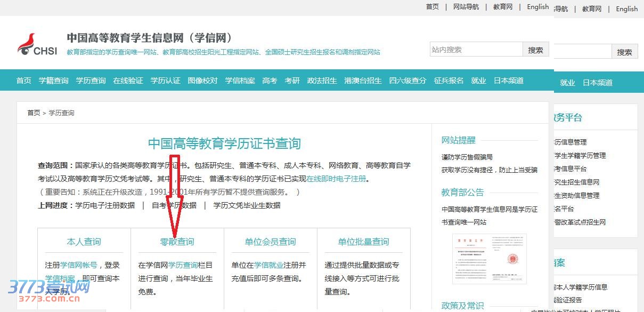Open the 在线即时电子注册 hyperlink
Screen dimensions: 644x312
pyautogui.click(x=336, y=179)
